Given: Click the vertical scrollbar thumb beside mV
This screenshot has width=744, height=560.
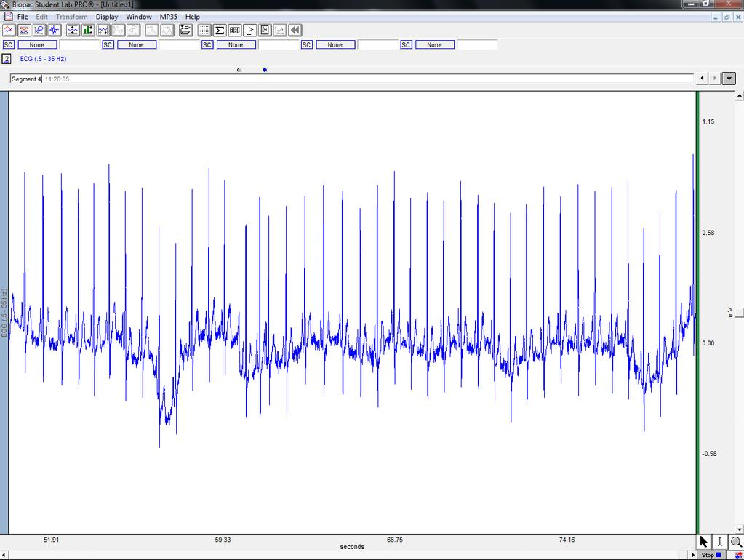Looking at the screenshot, I should tap(739, 313).
